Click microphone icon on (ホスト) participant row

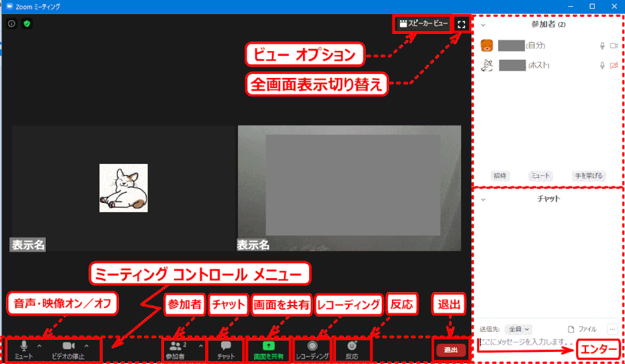pos(602,65)
